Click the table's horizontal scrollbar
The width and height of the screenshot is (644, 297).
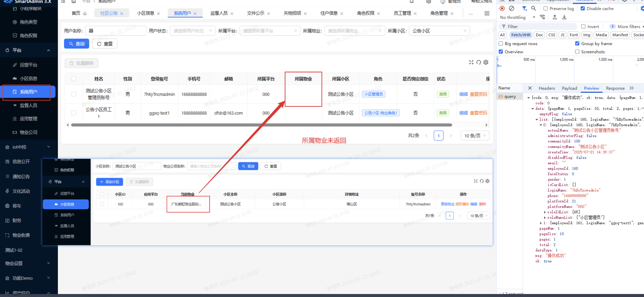tap(261, 125)
